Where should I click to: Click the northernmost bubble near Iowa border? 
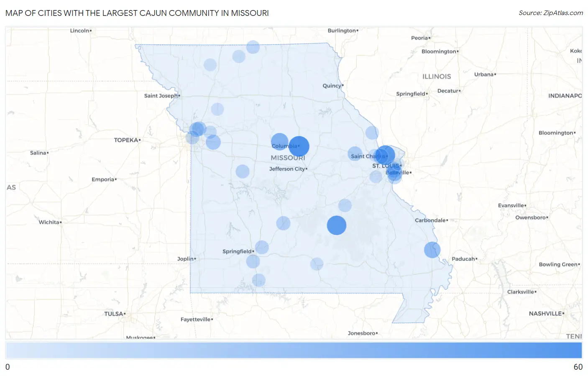pyautogui.click(x=253, y=47)
